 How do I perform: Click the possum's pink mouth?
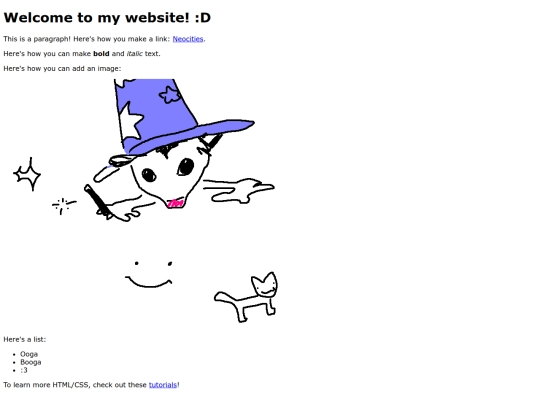pos(175,203)
